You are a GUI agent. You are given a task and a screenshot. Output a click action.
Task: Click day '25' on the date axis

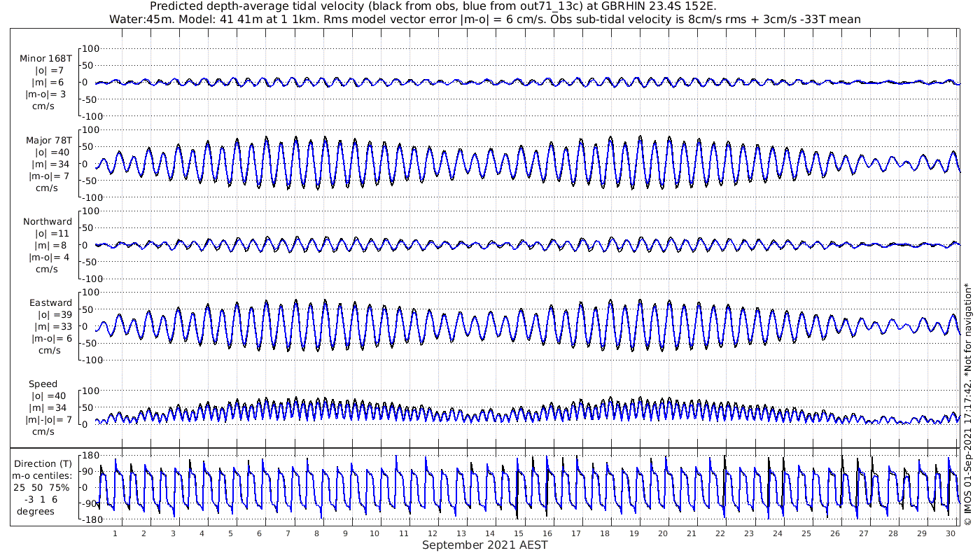pos(806,533)
